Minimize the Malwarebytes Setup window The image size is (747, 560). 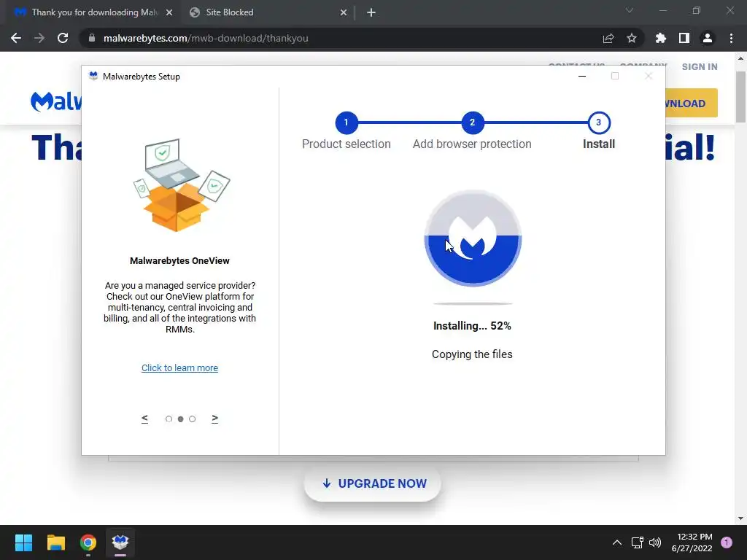(581, 76)
